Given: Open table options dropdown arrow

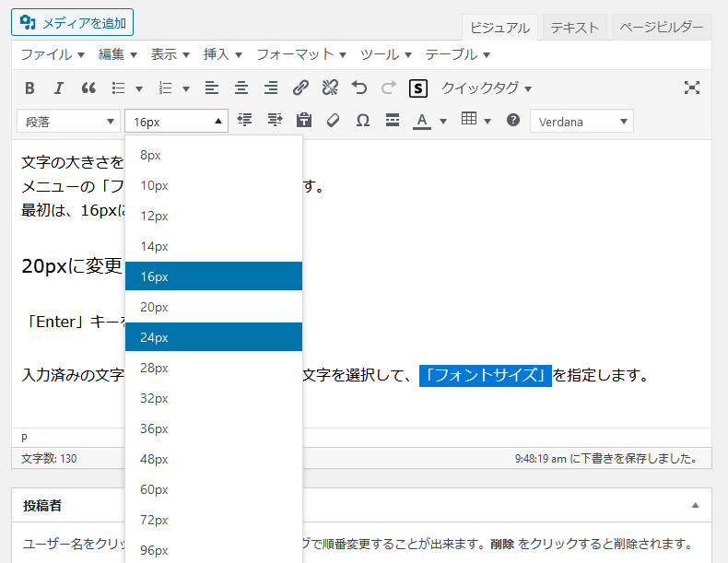Looking at the screenshot, I should coord(487,122).
